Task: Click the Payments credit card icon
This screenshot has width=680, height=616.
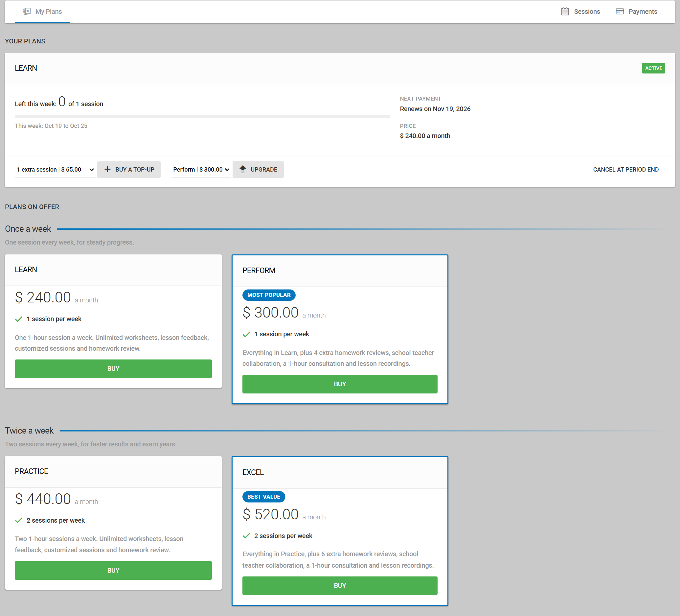Action: [x=620, y=12]
